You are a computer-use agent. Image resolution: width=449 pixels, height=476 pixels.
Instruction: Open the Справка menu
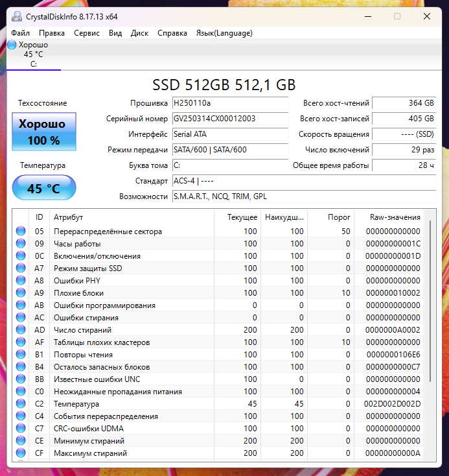tap(172, 33)
